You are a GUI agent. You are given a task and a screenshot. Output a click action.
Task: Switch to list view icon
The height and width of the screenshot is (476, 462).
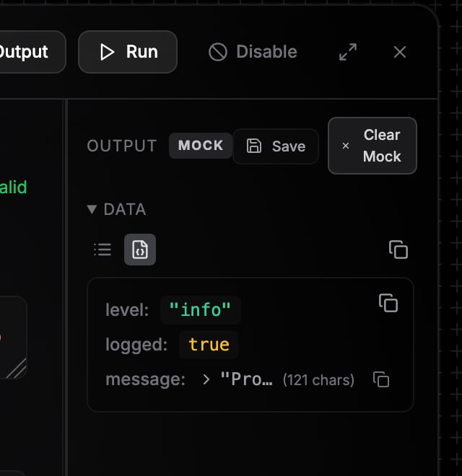click(103, 250)
